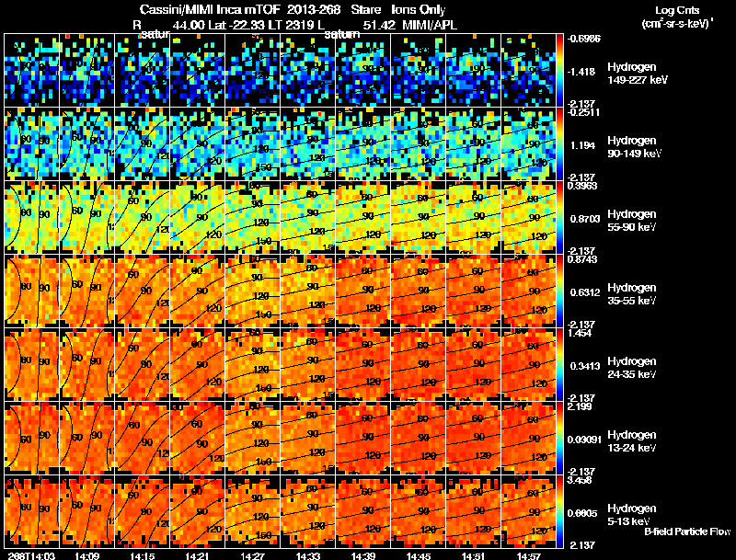The height and width of the screenshot is (560, 736).
Task: Click the 'Hydrogen 13-24 keV' row label
Action: pyautogui.click(x=632, y=441)
